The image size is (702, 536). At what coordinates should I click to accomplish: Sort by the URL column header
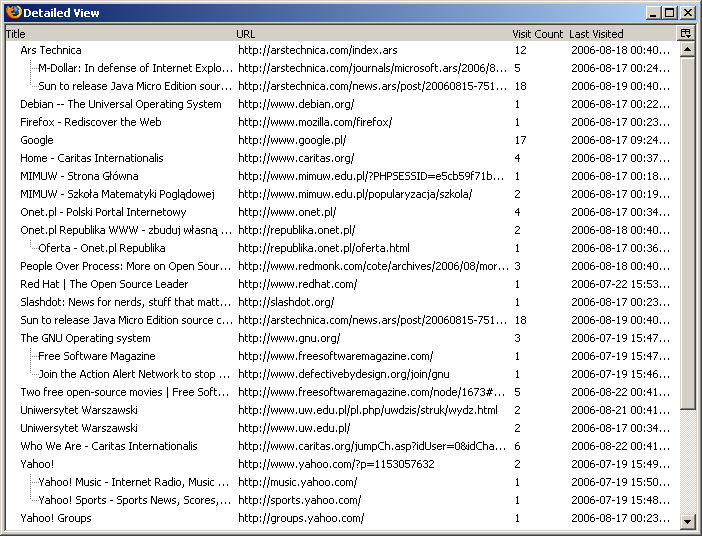[x=373, y=34]
